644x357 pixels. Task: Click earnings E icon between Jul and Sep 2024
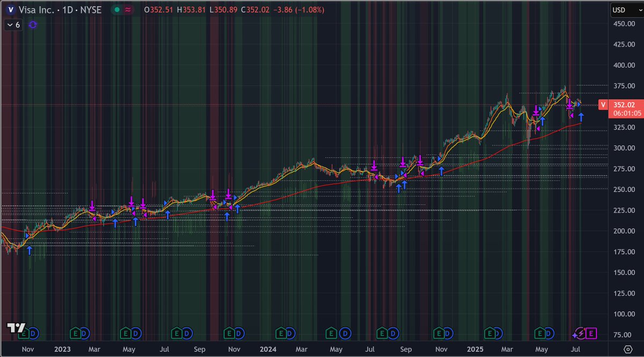[382, 334]
